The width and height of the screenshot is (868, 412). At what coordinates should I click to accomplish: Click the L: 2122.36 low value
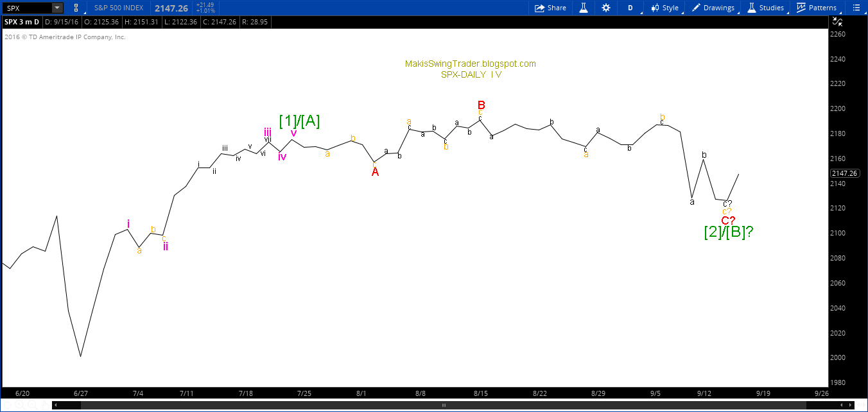(182, 21)
